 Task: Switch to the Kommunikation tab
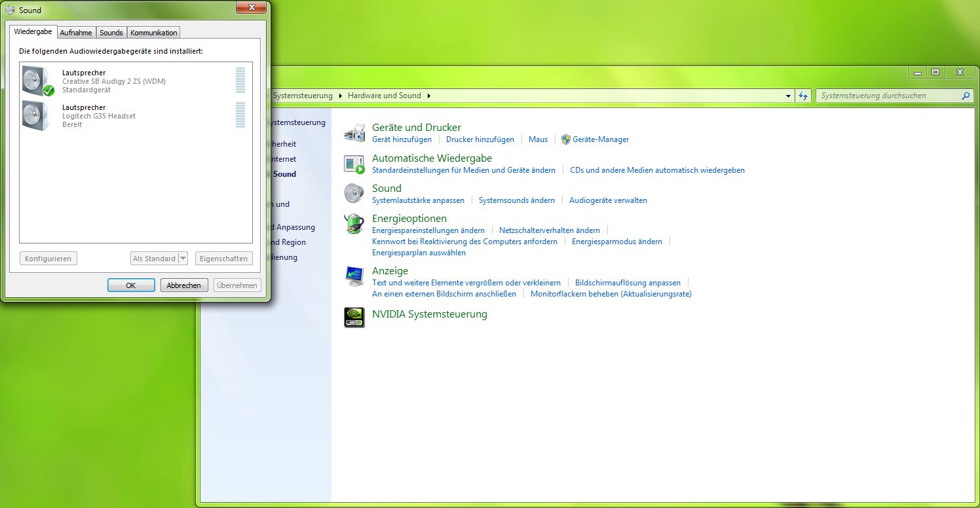153,33
